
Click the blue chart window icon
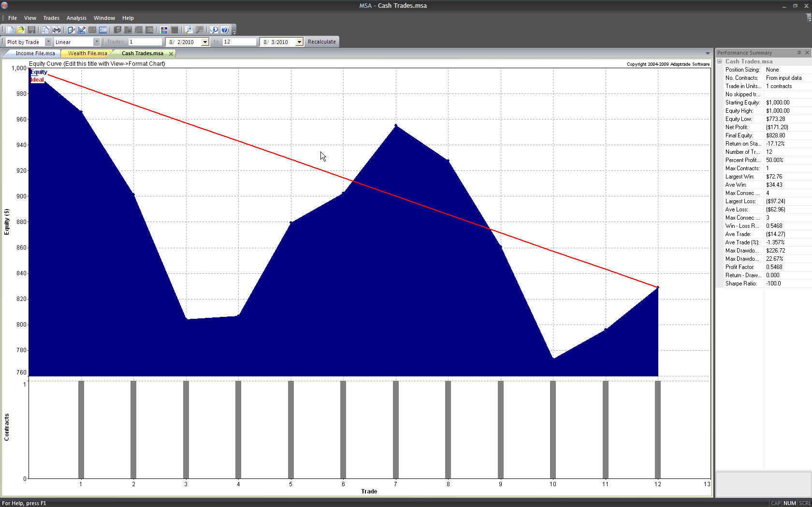(103, 30)
